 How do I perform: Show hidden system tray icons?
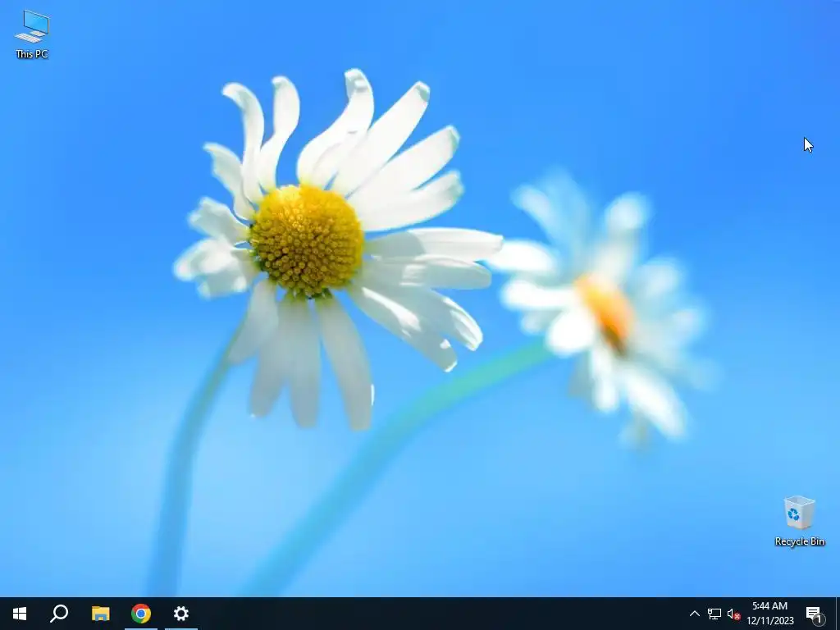point(694,614)
